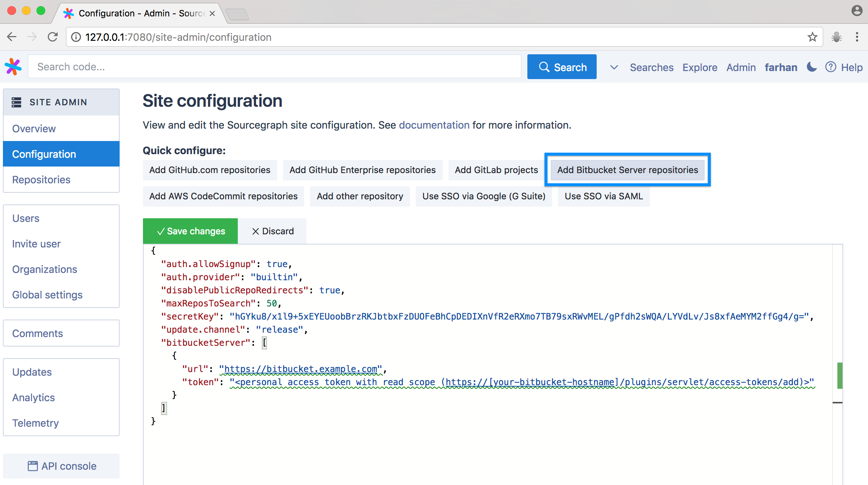The height and width of the screenshot is (485, 868).
Task: Click the Save changes green button
Action: (x=190, y=231)
